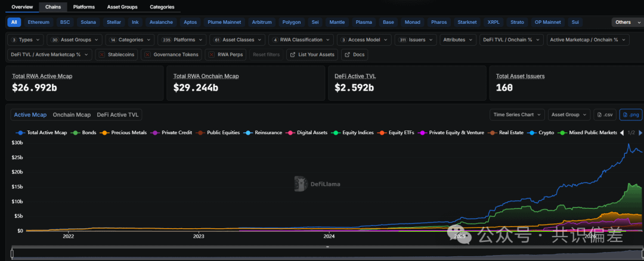Open the Asset Group chart dropdown

[569, 115]
